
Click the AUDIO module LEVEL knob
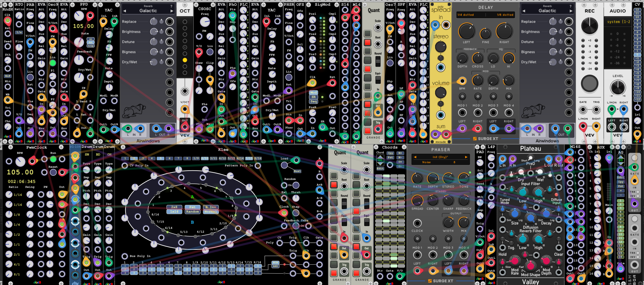click(x=618, y=87)
